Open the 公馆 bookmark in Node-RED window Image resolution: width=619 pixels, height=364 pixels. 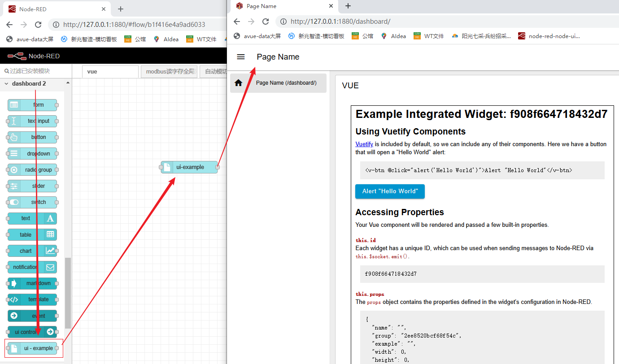point(135,39)
